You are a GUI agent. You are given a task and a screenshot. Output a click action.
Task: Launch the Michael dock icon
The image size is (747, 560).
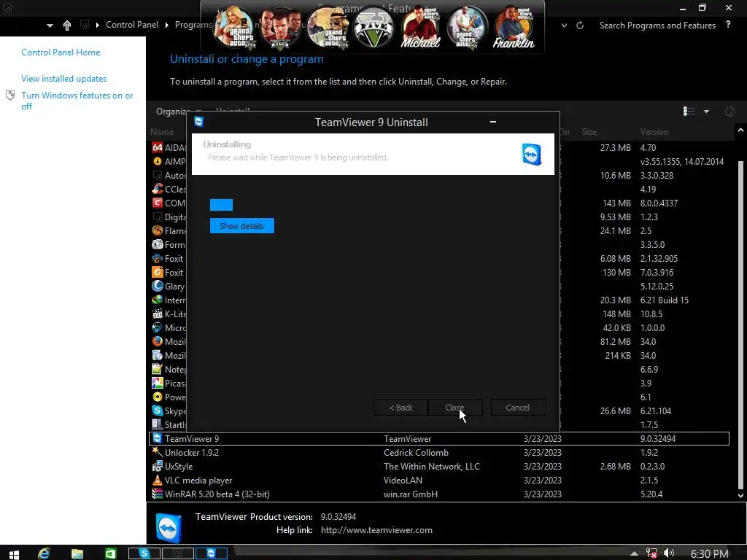[420, 28]
